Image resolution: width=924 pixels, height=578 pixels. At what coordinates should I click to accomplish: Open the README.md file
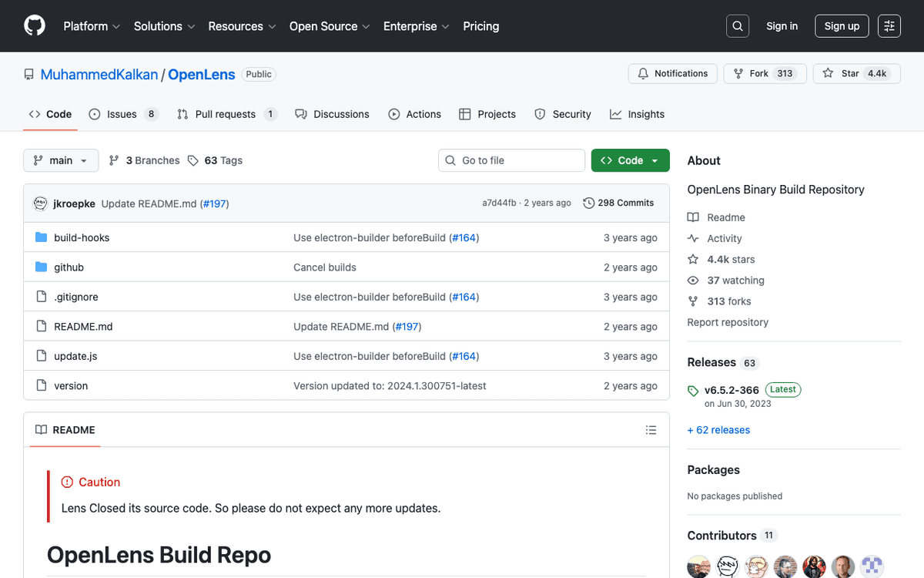coord(83,327)
